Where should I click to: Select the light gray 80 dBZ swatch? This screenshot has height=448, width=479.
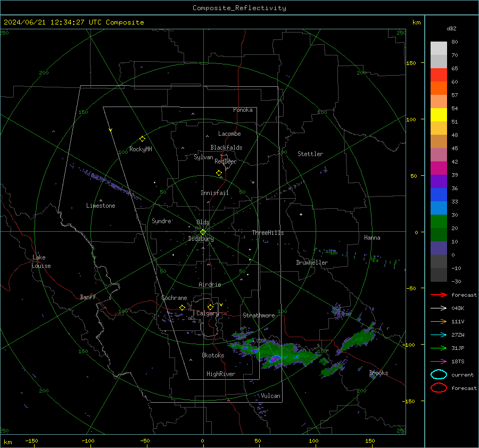click(439, 48)
